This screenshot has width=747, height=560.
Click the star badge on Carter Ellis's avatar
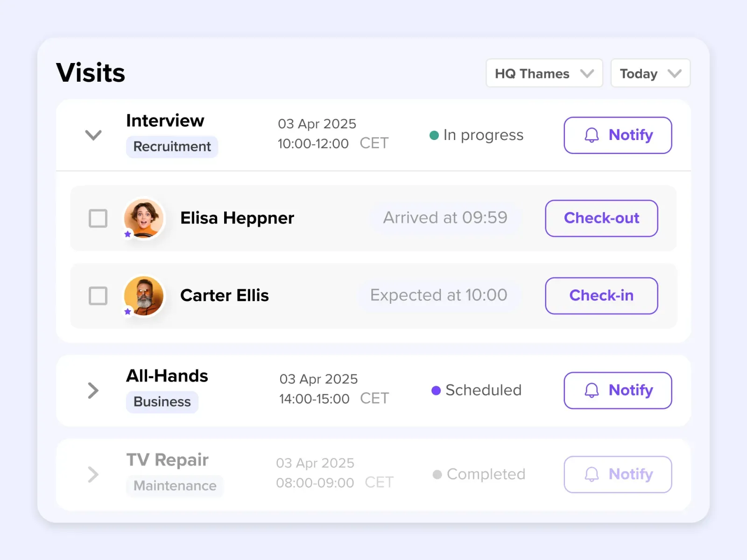point(128,312)
